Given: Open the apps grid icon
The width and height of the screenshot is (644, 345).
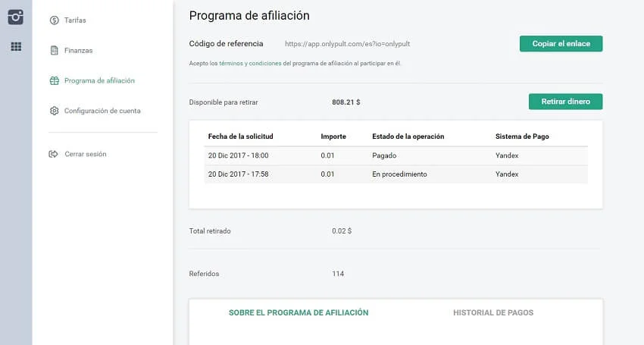Looking at the screenshot, I should (x=16, y=47).
